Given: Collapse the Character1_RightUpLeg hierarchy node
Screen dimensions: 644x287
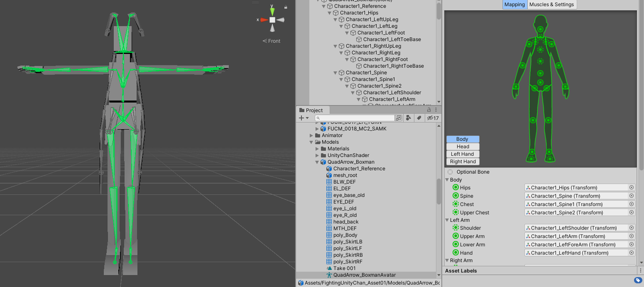Looking at the screenshot, I should coord(336,46).
